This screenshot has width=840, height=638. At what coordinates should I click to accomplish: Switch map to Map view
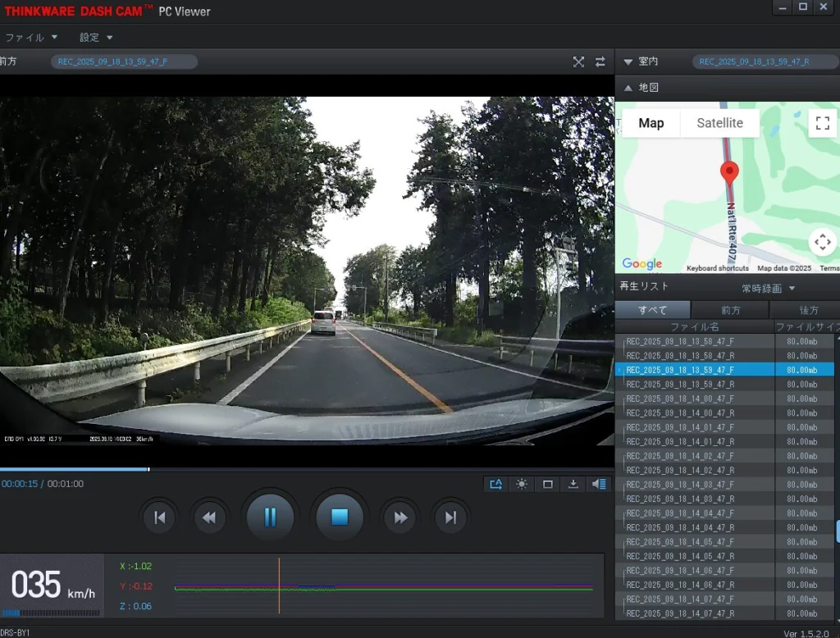(651, 123)
